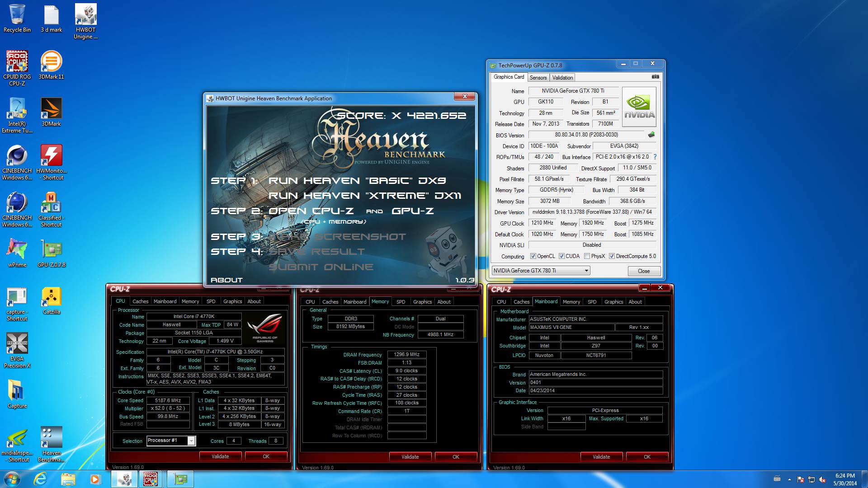
Task: Show hidden system tray icons arrow
Action: tap(789, 479)
